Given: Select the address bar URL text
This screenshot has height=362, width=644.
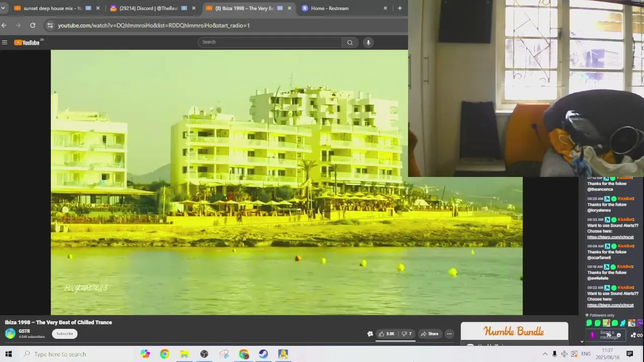Looking at the screenshot, I should tap(153, 25).
